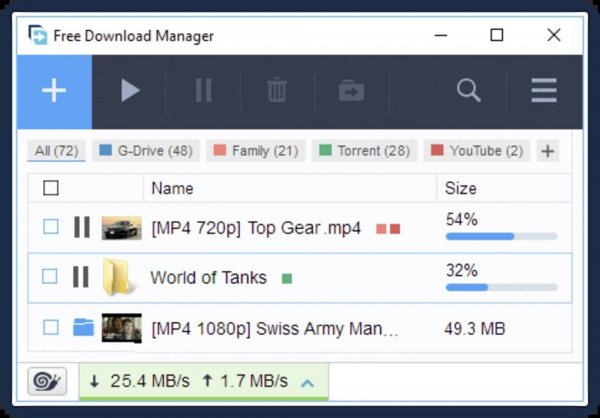Filter by the Torrent (28) tag
The height and width of the screenshot is (418, 600).
click(x=364, y=151)
